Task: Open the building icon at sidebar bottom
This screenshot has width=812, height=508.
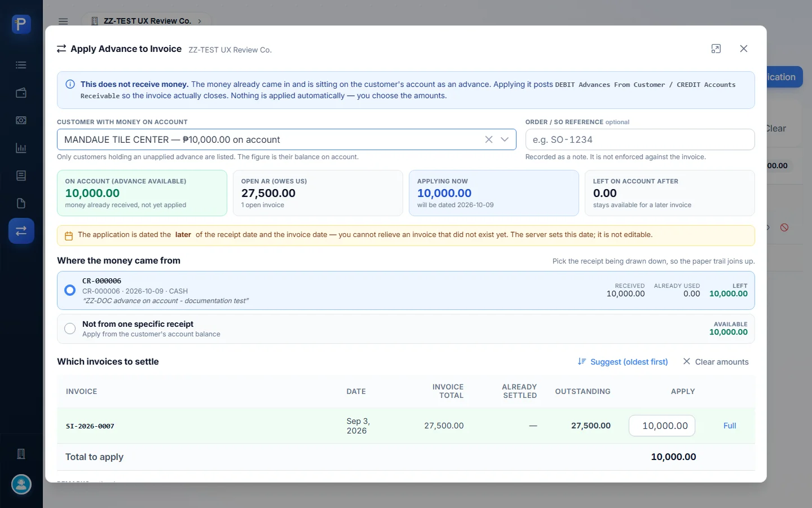Action: pos(21,454)
